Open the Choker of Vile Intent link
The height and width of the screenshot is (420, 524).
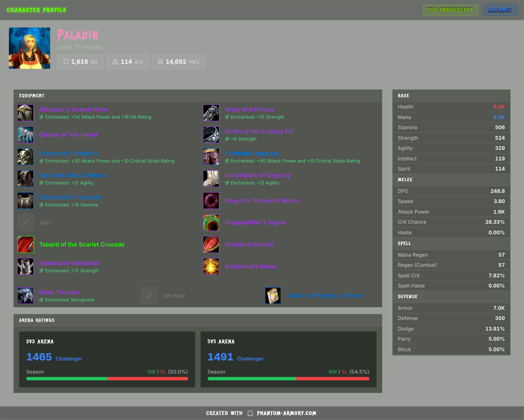point(68,135)
